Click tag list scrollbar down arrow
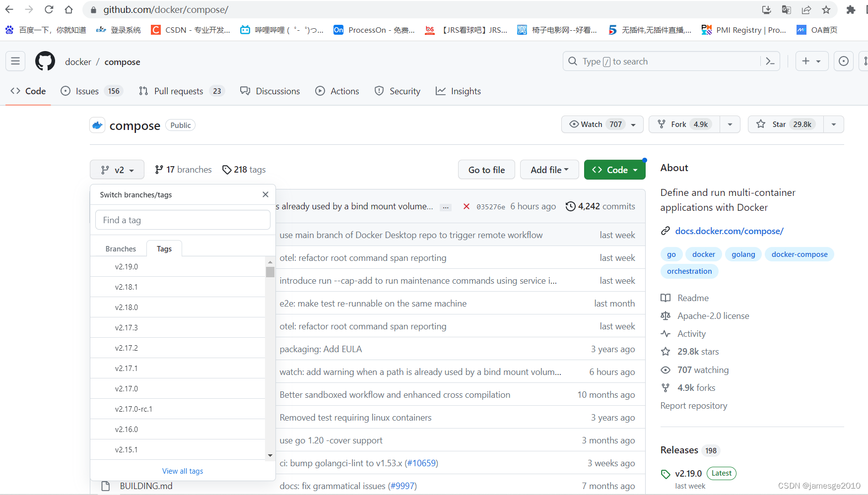Screen dimensions: 868x495 [270, 455]
